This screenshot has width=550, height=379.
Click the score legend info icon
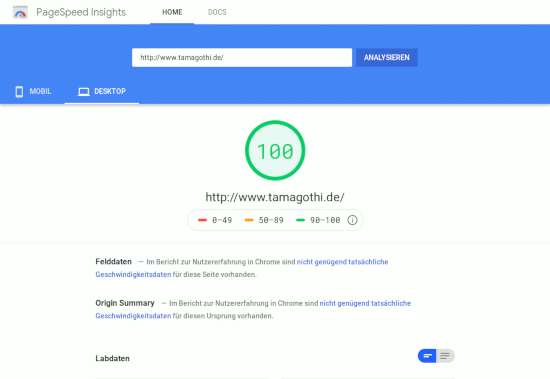click(x=352, y=220)
